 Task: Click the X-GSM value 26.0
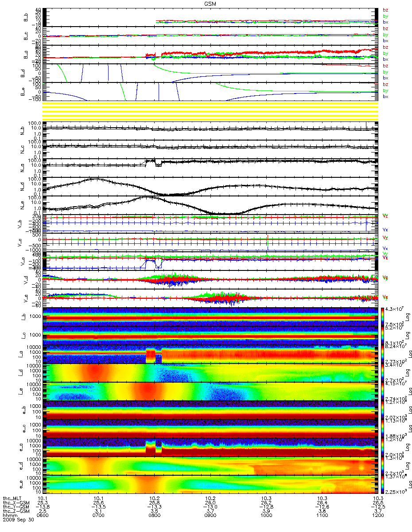(x=210, y=503)
